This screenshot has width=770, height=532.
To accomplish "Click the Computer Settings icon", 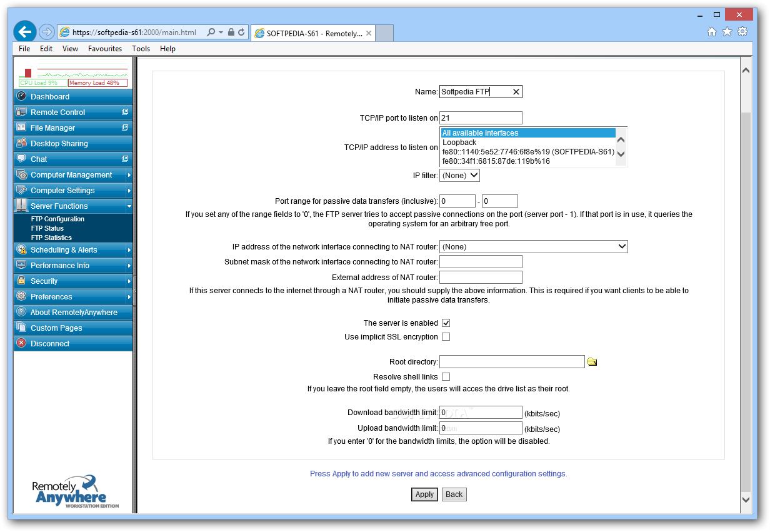I will 21,190.
